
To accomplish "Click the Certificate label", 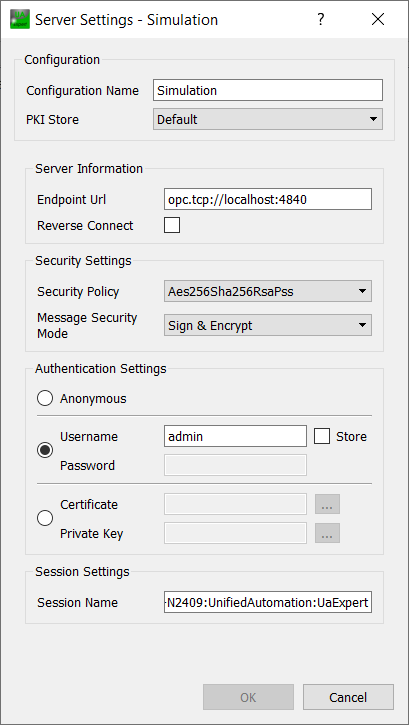I will pyautogui.click(x=89, y=504).
